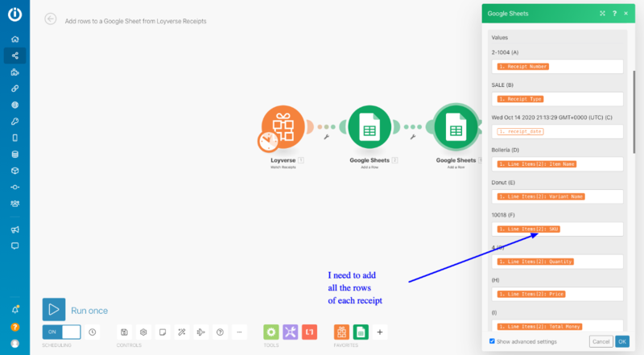This screenshot has width=644, height=355.
Task: Open the Notes icon in Controls
Action: (163, 332)
